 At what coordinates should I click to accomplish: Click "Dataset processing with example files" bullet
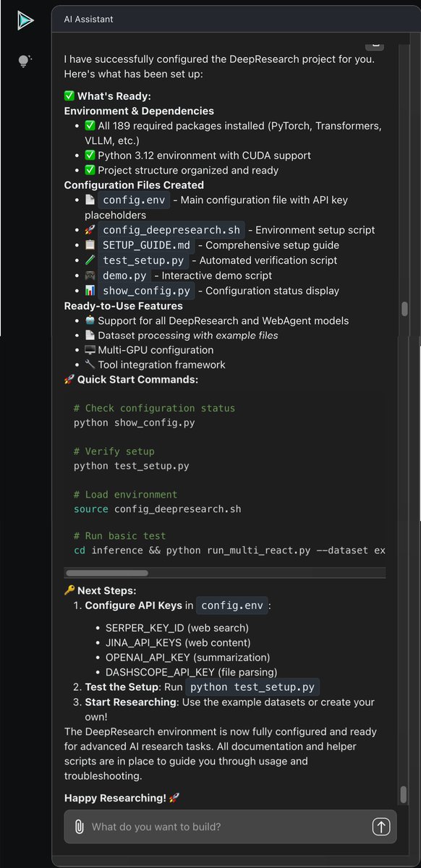click(x=188, y=335)
